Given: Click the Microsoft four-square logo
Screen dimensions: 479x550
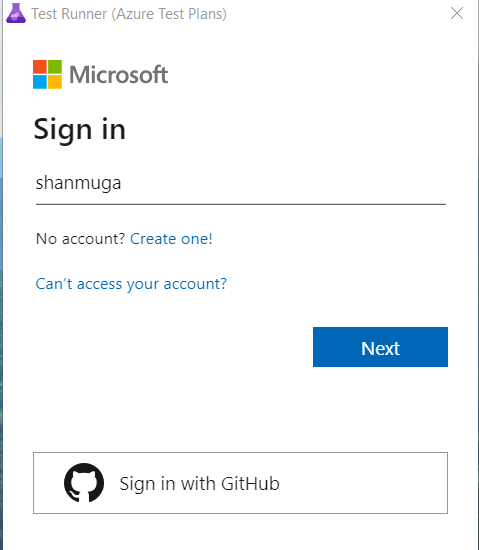Looking at the screenshot, I should tap(47, 74).
